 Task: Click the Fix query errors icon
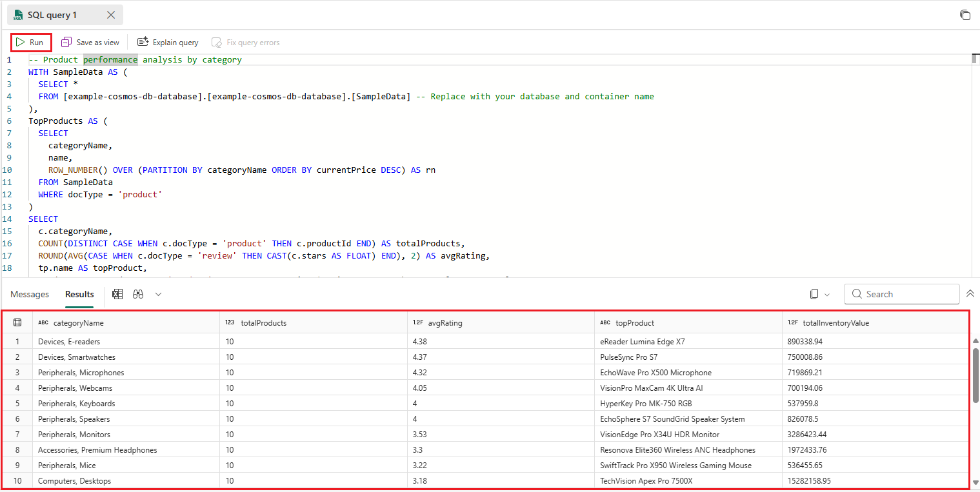tap(217, 42)
